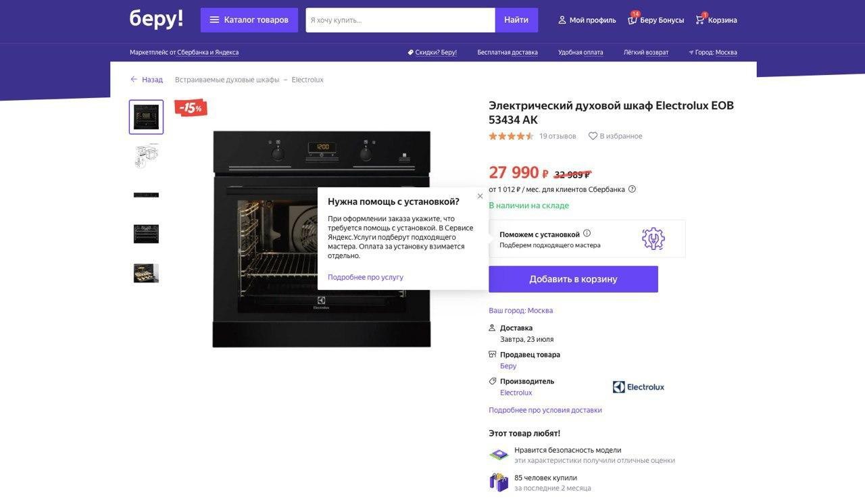Go back via Назад link
865x504 pixels.
[x=147, y=80]
